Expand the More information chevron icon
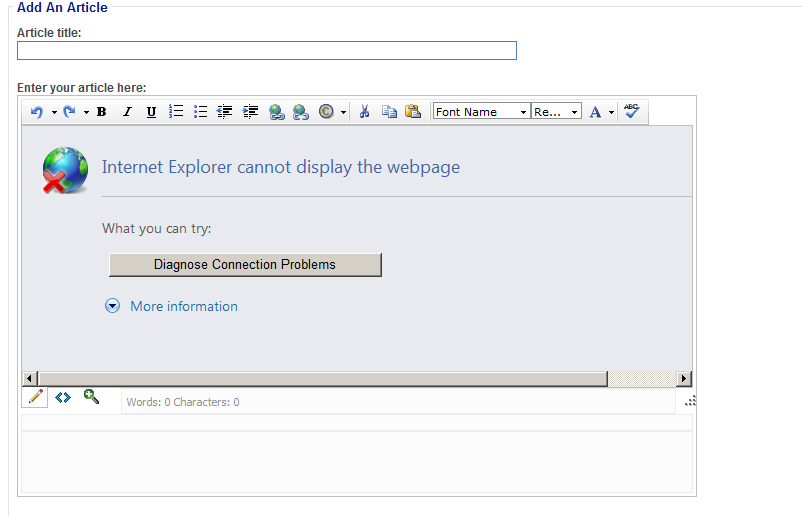 pyautogui.click(x=113, y=306)
